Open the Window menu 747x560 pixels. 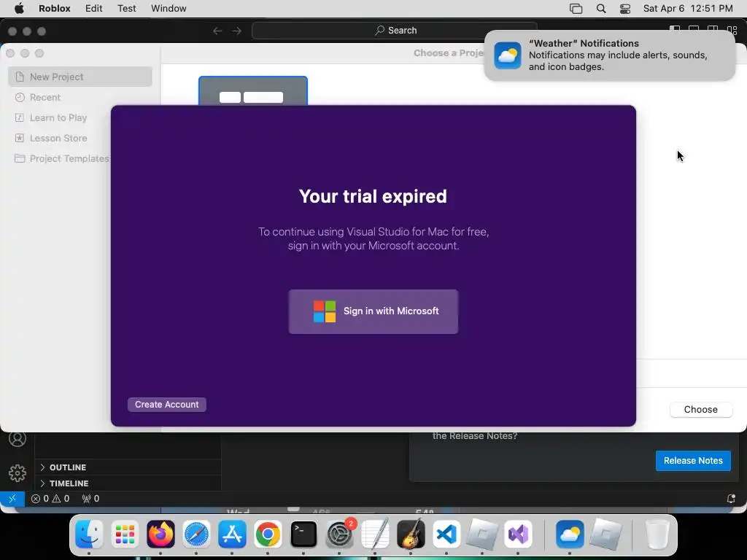[169, 9]
